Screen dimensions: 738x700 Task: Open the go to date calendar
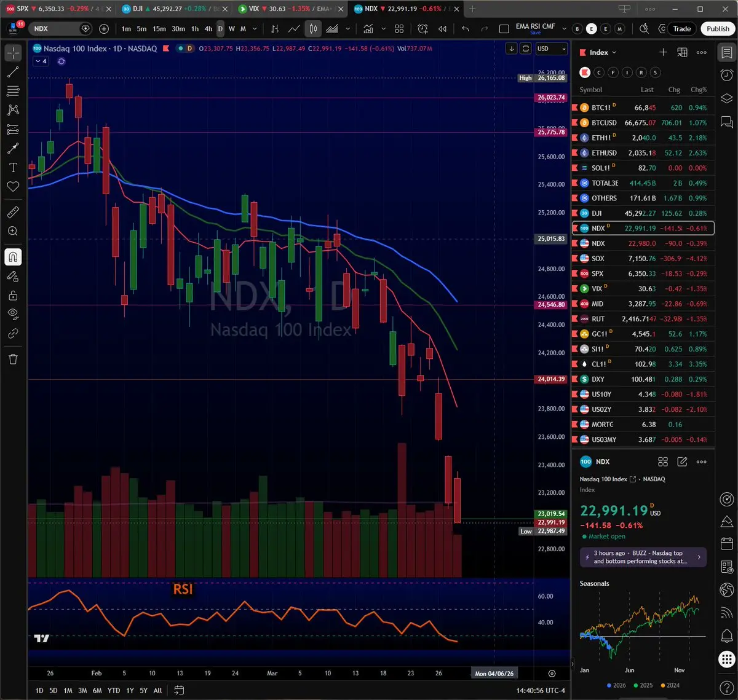tap(179, 691)
